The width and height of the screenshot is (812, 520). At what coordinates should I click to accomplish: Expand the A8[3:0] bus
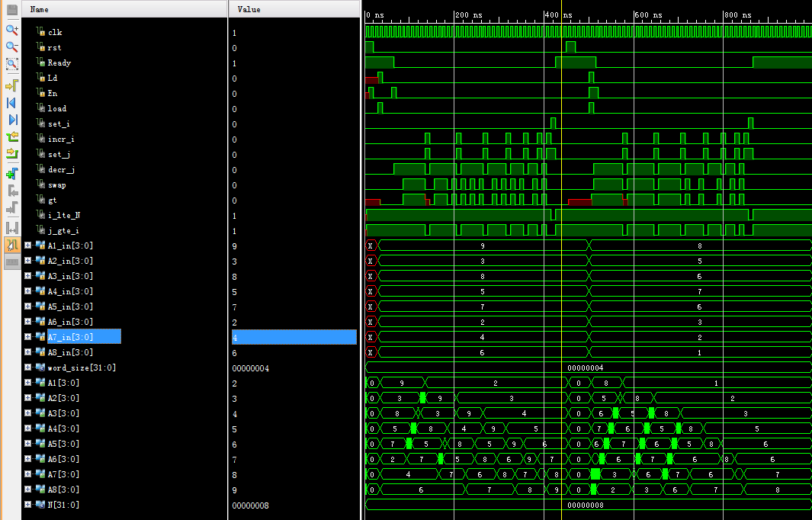[28, 490]
